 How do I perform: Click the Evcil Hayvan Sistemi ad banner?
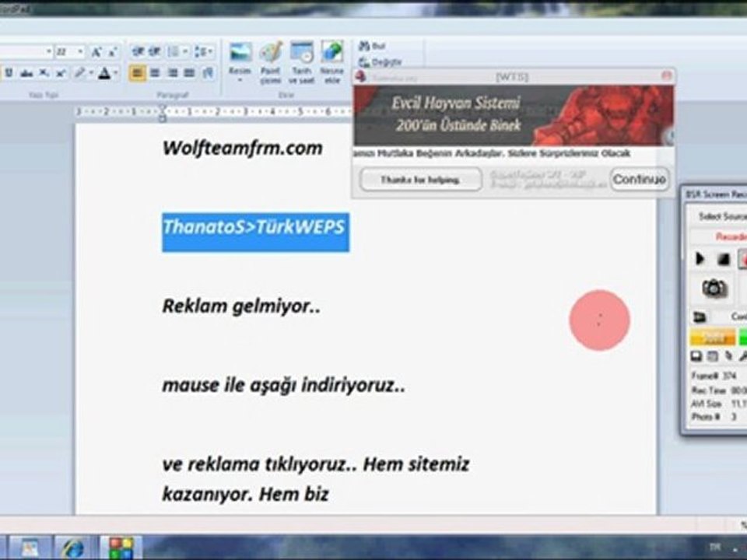[x=513, y=115]
